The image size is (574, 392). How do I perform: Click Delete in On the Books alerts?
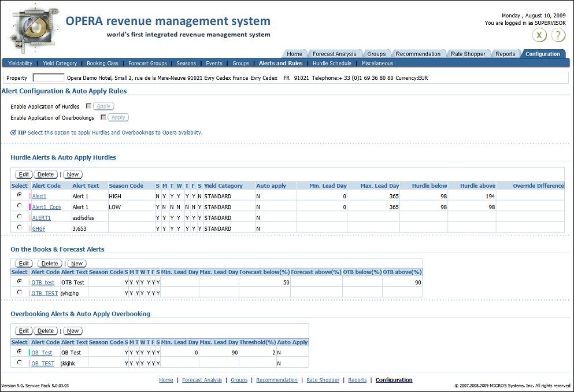(50, 263)
